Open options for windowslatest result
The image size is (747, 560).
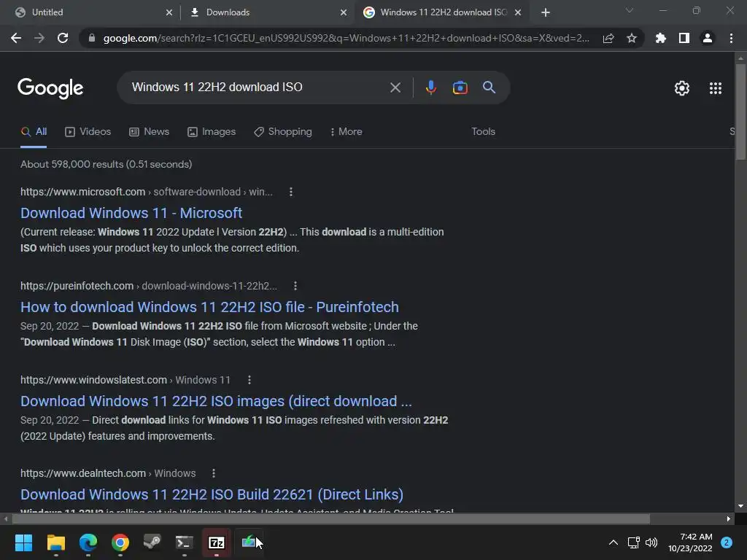(249, 380)
